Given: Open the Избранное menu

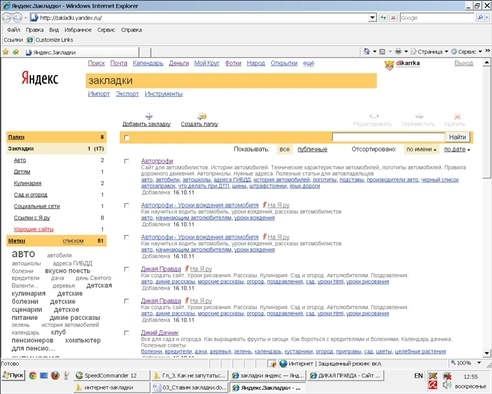Looking at the screenshot, I should tap(78, 30).
